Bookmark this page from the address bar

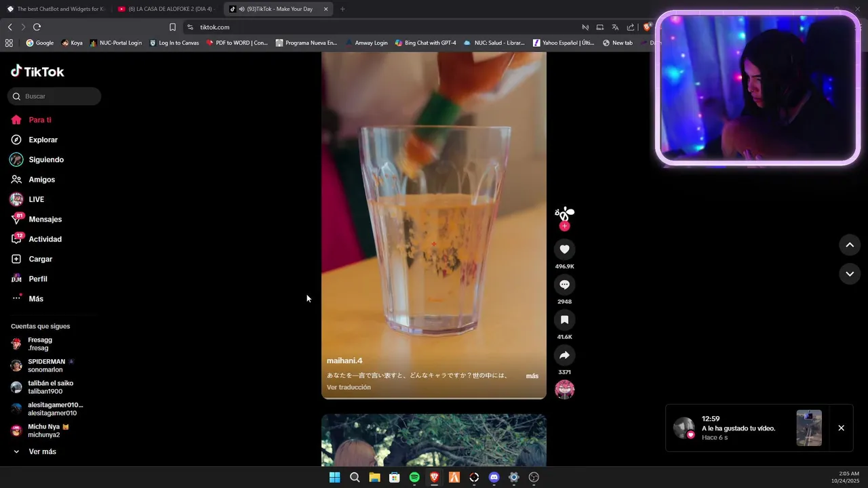point(172,27)
